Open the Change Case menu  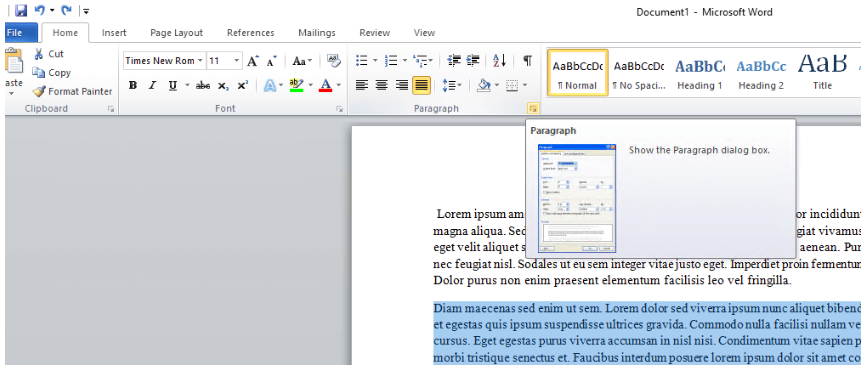302,61
